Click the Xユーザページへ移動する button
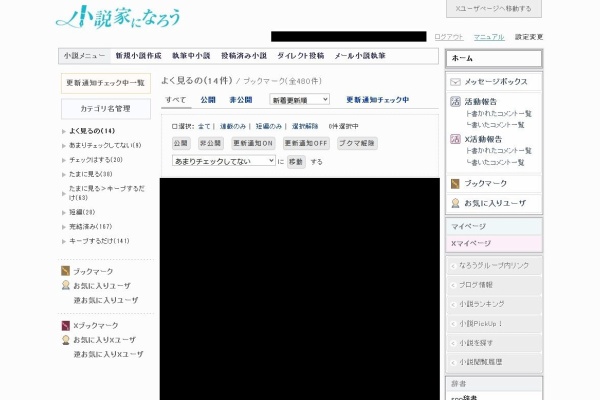 coord(494,8)
